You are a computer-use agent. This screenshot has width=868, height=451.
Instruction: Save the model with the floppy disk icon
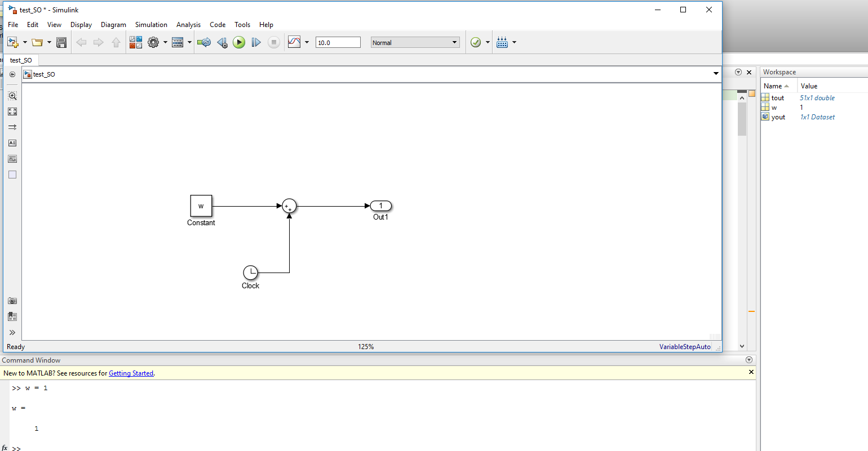(61, 42)
